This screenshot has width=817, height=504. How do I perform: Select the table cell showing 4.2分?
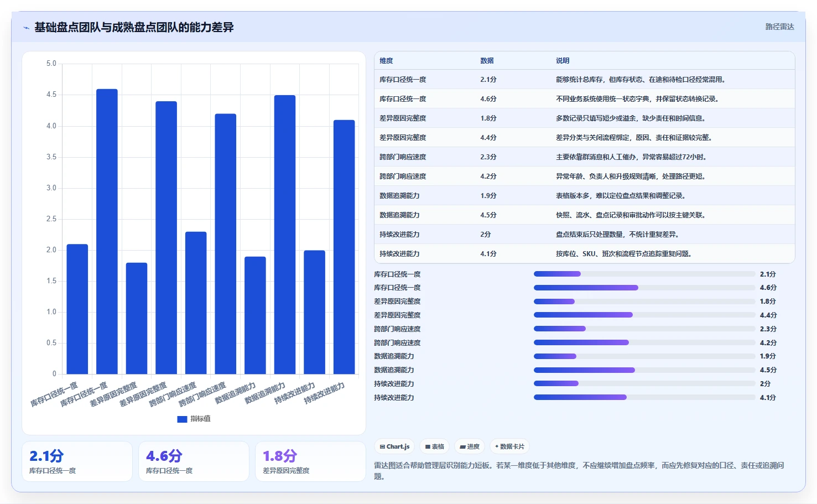(x=488, y=176)
